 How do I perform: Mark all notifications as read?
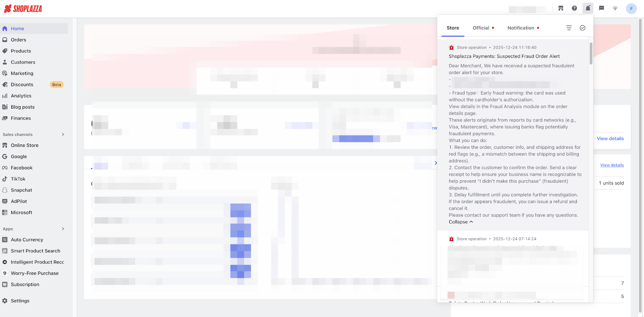(582, 28)
